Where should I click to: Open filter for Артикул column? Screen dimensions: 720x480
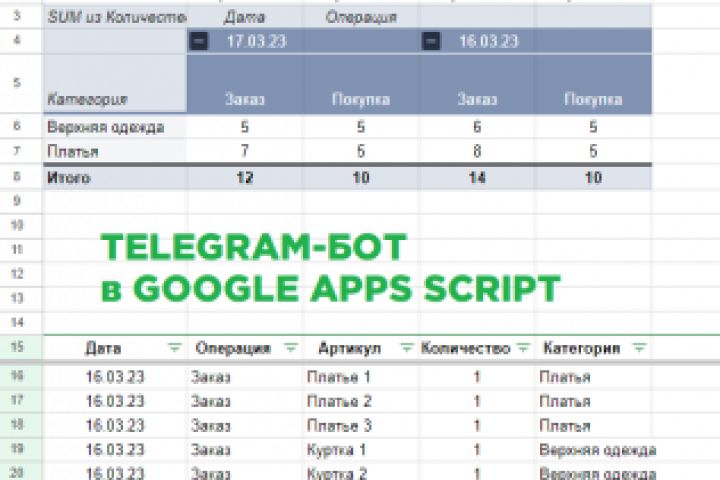406,348
